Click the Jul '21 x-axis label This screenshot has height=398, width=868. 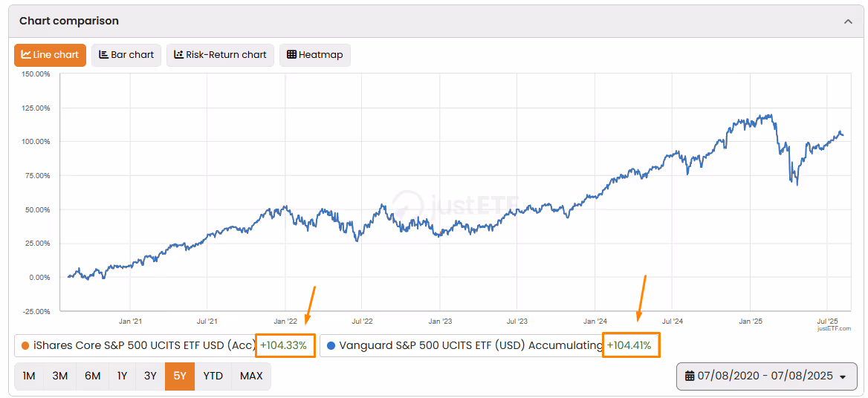pos(207,321)
